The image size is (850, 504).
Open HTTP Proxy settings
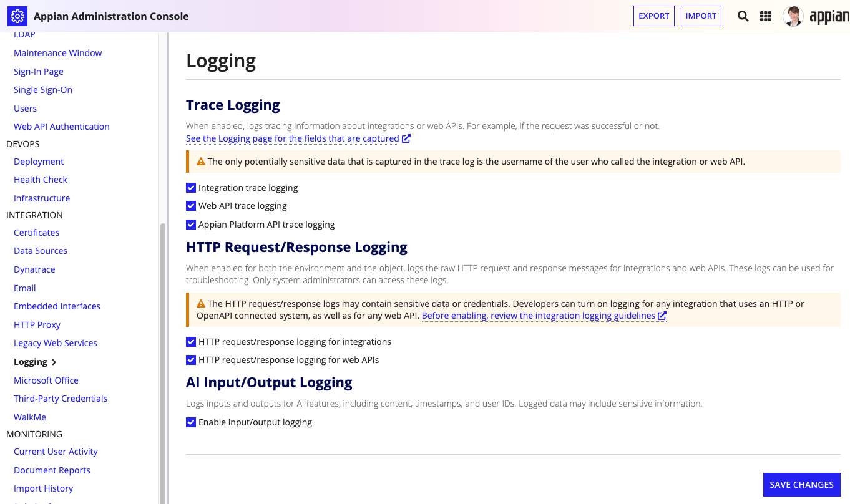click(37, 325)
